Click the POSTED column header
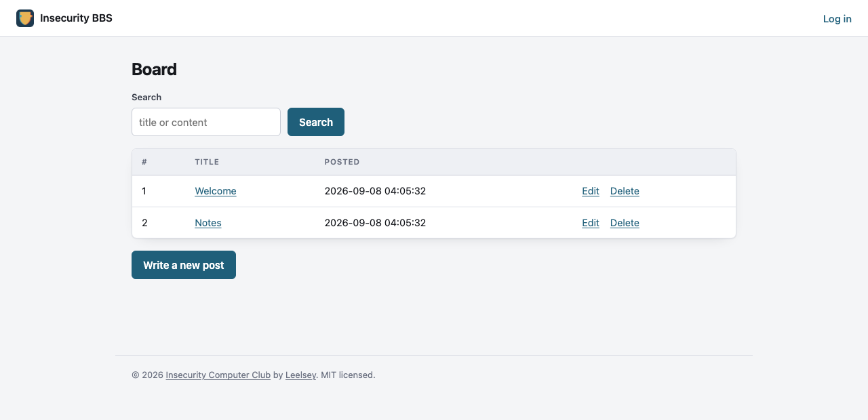Screen dimensions: 868x420 pyautogui.click(x=342, y=162)
